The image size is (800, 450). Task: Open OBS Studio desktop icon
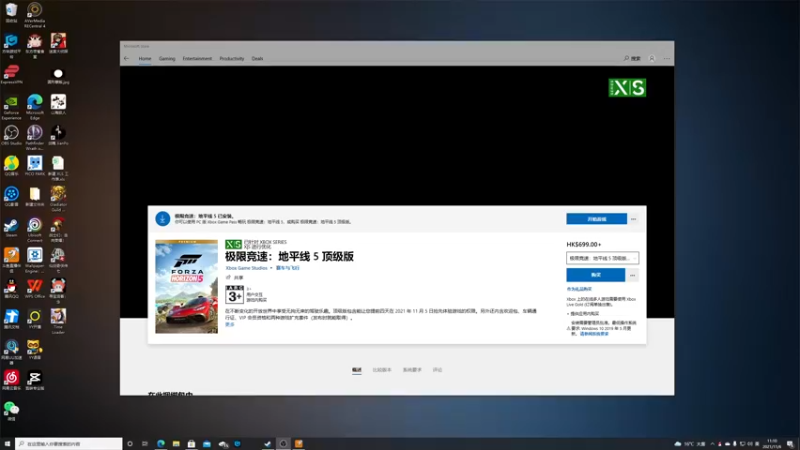pyautogui.click(x=11, y=136)
